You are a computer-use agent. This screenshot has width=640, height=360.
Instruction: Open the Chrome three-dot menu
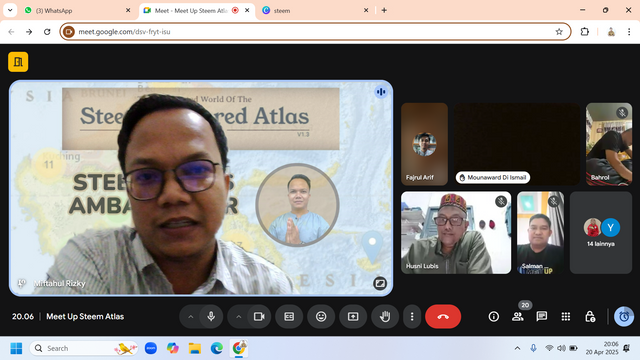coord(629,32)
